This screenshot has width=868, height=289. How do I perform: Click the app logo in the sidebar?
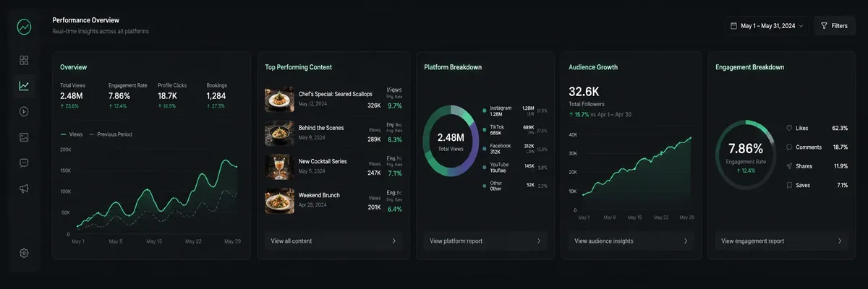click(24, 26)
